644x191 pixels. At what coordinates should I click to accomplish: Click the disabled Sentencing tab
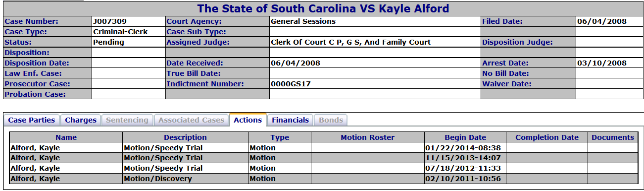click(127, 120)
